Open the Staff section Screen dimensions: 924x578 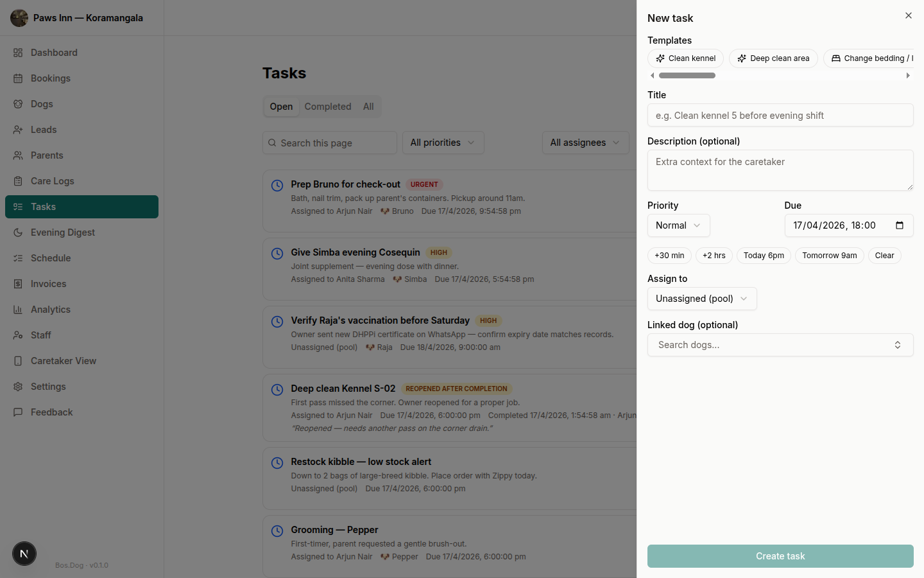click(x=40, y=335)
